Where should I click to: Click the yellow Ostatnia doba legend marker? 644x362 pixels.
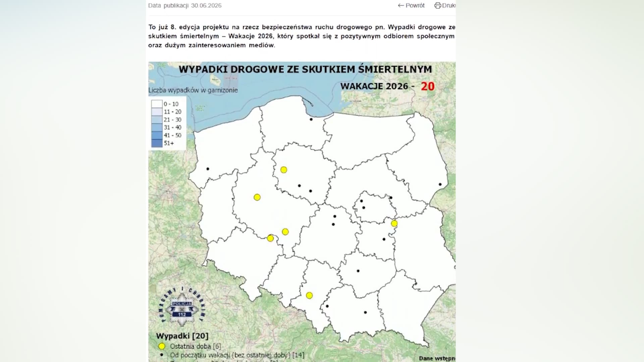tap(162, 346)
